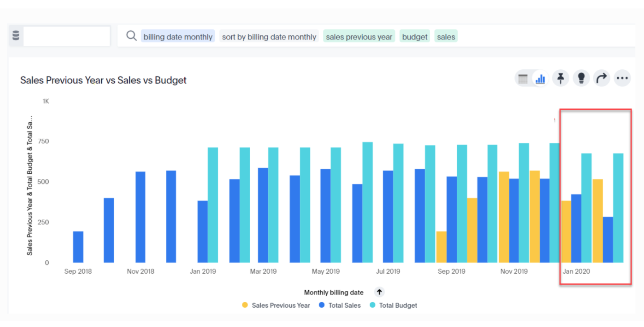The width and height of the screenshot is (644, 327).
Task: Open SpotIQ lightbulb insights
Action: [x=581, y=78]
